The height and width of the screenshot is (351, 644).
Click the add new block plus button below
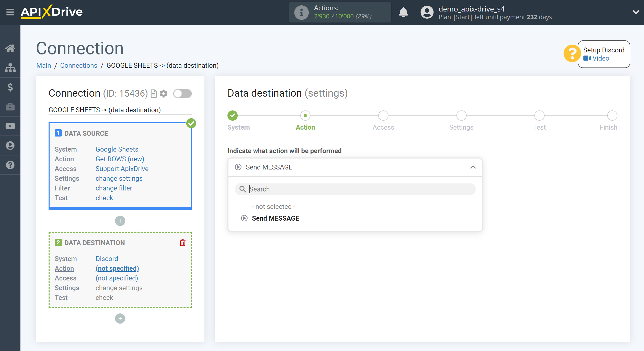coord(120,319)
